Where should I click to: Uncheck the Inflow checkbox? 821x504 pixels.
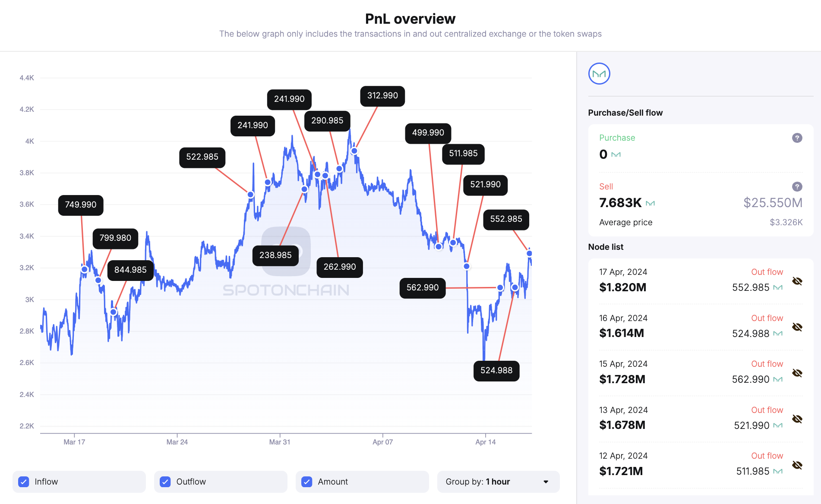(24, 482)
